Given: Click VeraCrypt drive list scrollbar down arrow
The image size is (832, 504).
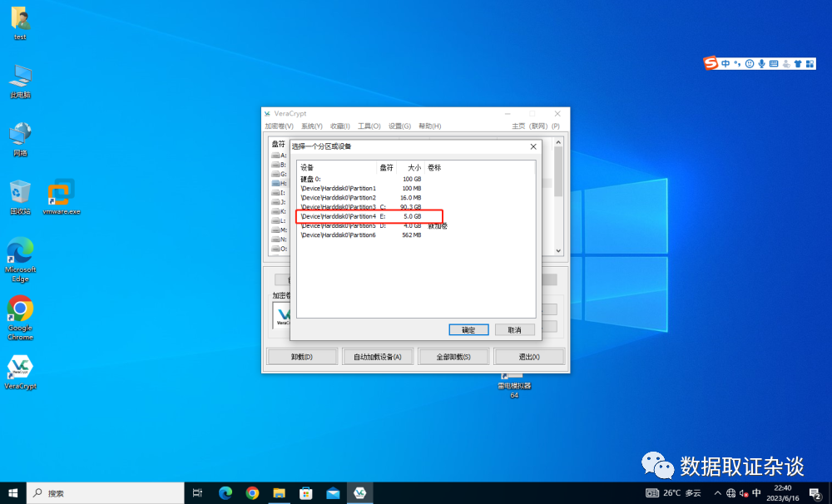Looking at the screenshot, I should pyautogui.click(x=558, y=250).
